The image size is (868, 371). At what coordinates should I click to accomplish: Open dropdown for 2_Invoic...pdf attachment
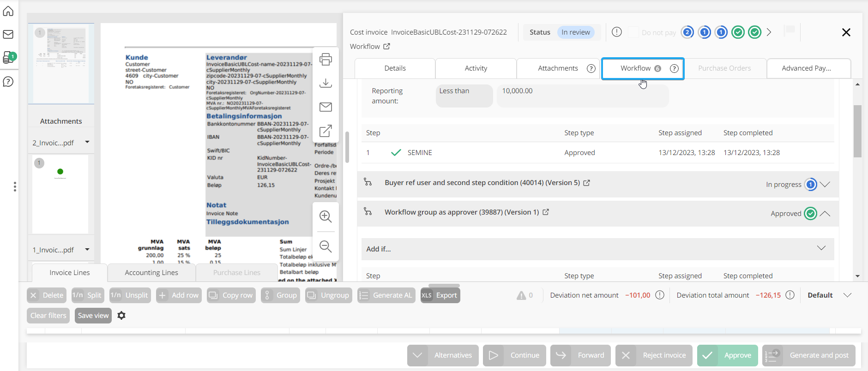[87, 143]
